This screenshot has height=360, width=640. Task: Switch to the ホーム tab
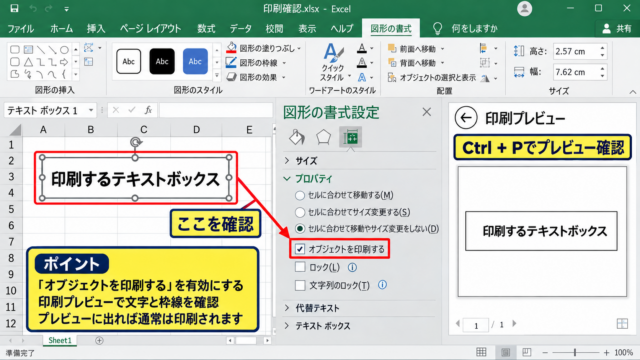(61, 29)
